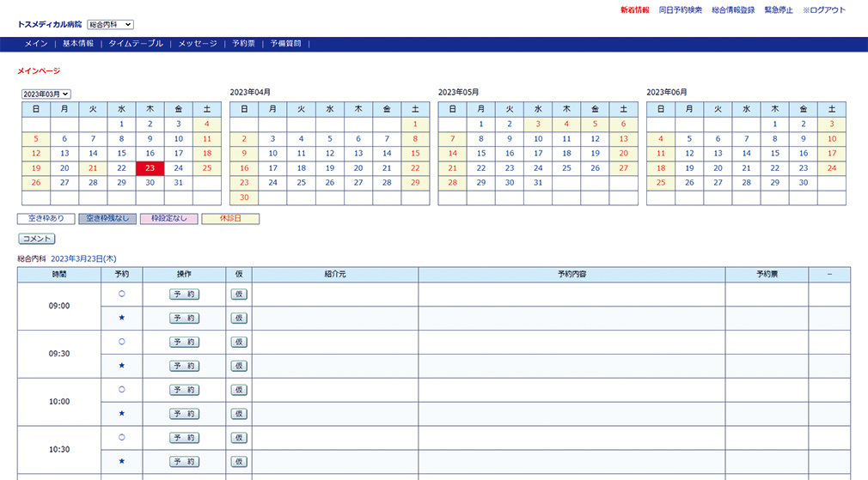Screen dimensions: 868x480
Task: Open the タイムテーブル menu item
Action: coord(135,44)
